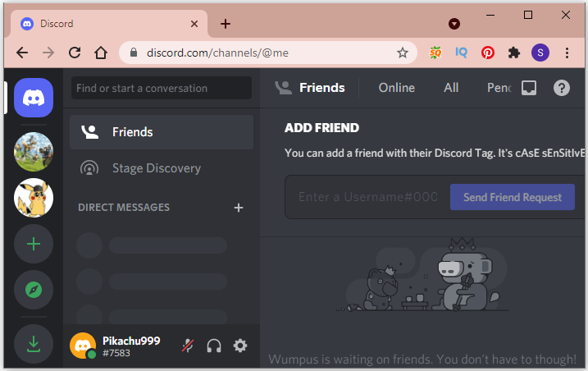Click the address bar URL

[x=217, y=53]
